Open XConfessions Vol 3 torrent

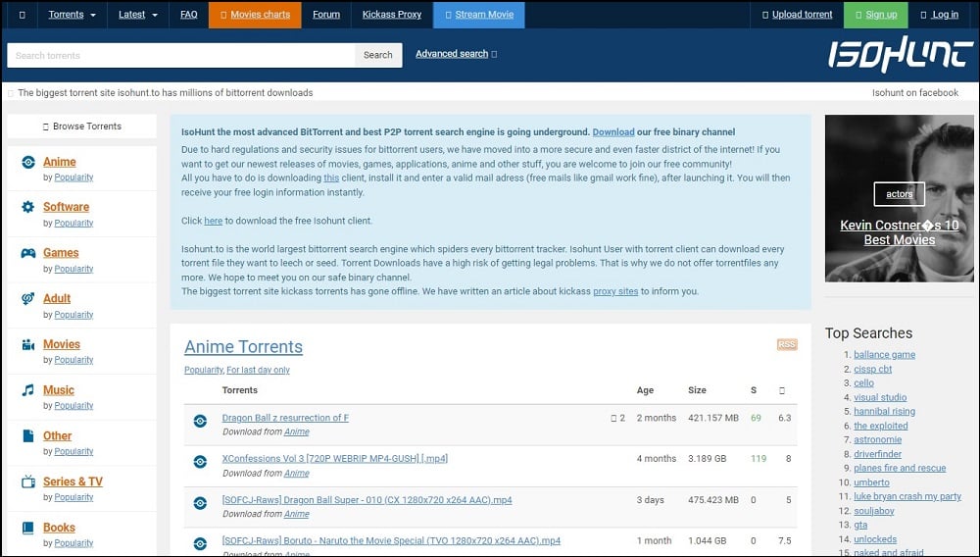pos(335,459)
